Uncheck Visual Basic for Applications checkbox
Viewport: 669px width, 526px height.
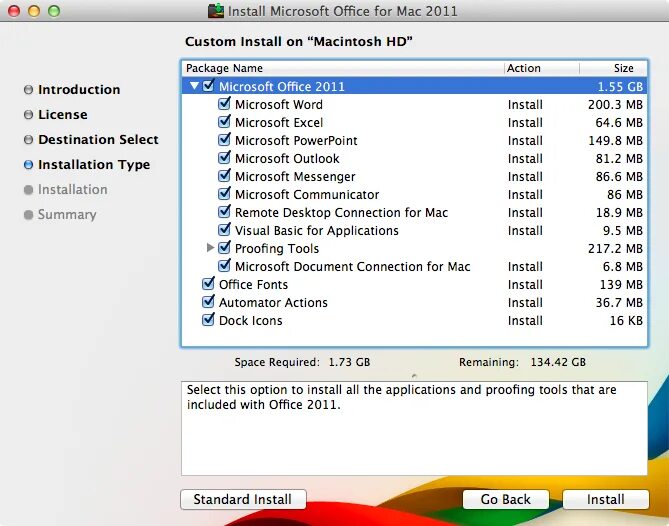[x=224, y=230]
